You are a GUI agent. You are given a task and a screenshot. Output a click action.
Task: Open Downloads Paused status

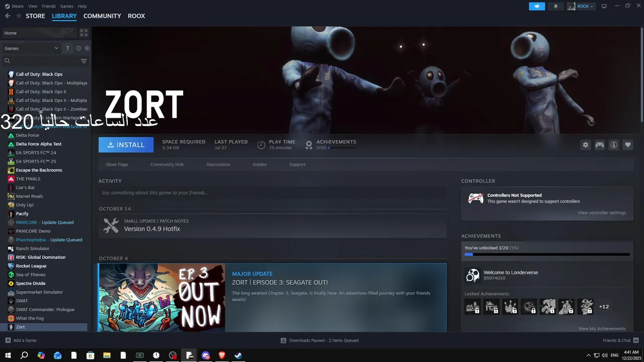tap(319, 340)
